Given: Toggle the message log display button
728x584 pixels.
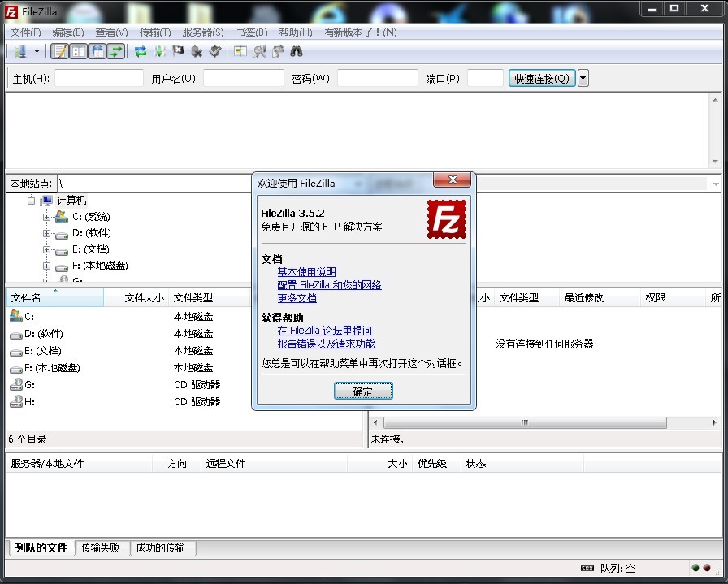Looking at the screenshot, I should 59,52.
